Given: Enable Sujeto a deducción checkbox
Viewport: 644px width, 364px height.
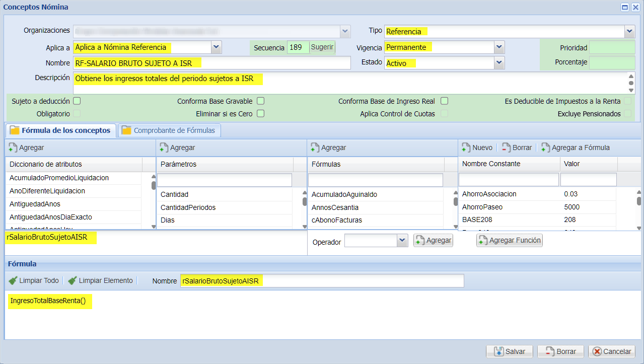Looking at the screenshot, I should tap(77, 101).
